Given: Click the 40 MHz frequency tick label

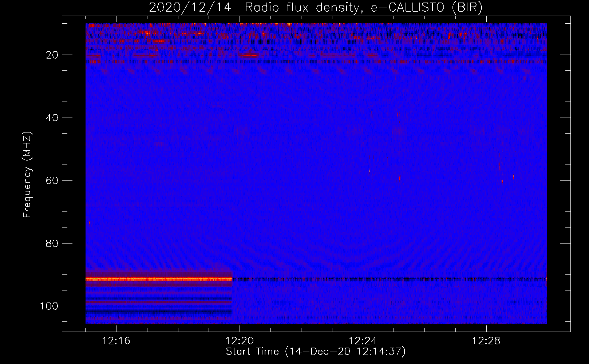Looking at the screenshot, I should point(52,118).
